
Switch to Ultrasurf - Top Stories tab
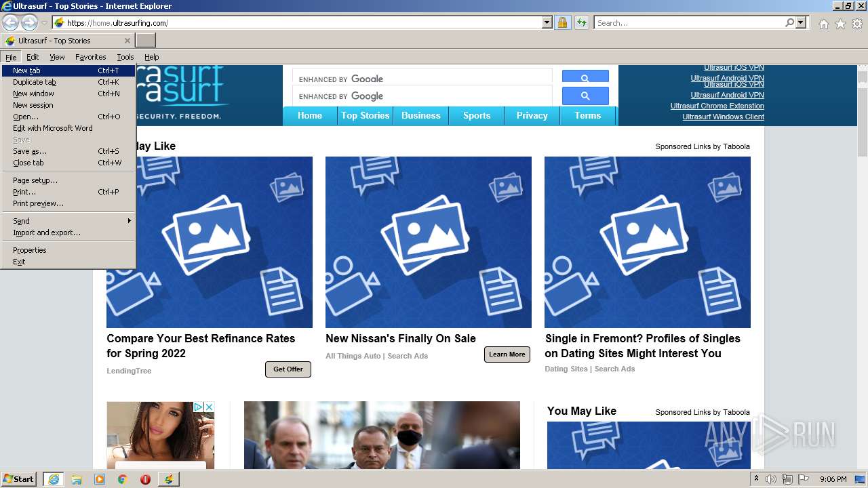pyautogui.click(x=68, y=41)
